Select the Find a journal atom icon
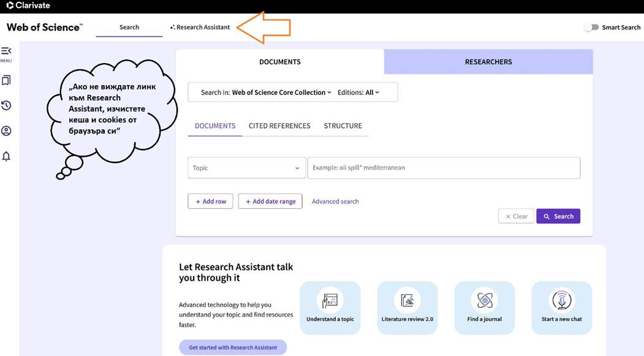Image resolution: width=644 pixels, height=356 pixels. coord(484,301)
